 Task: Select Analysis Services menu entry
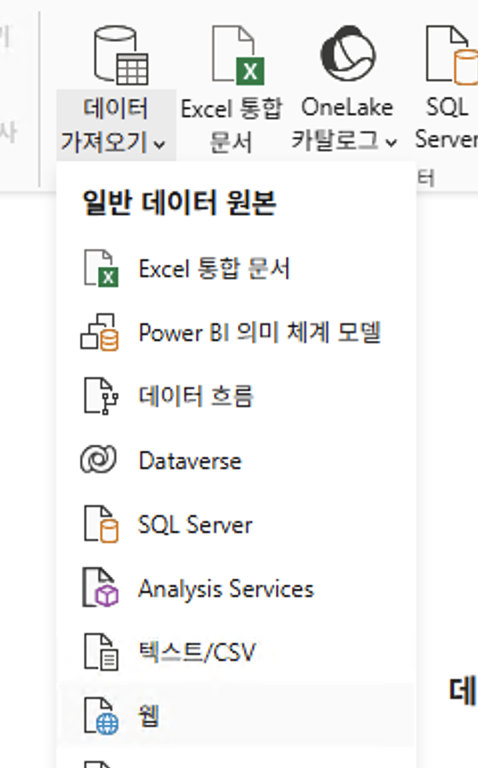tap(226, 589)
